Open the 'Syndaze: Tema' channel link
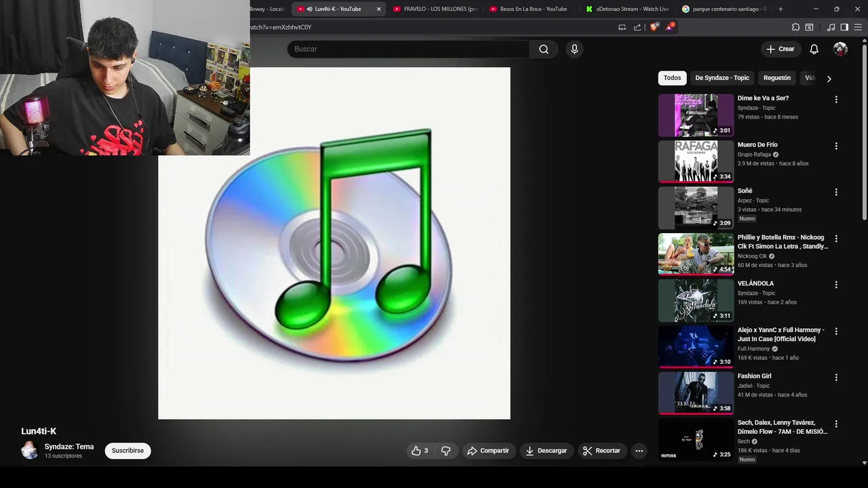 69,447
